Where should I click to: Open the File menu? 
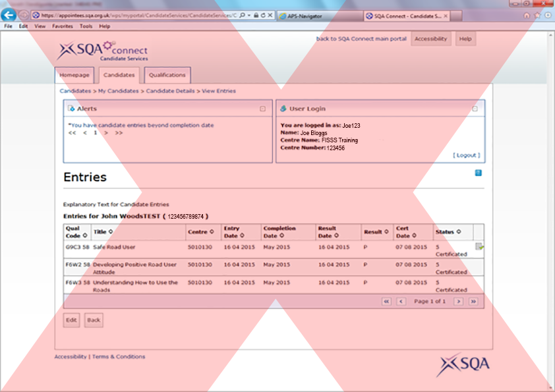pos(8,26)
